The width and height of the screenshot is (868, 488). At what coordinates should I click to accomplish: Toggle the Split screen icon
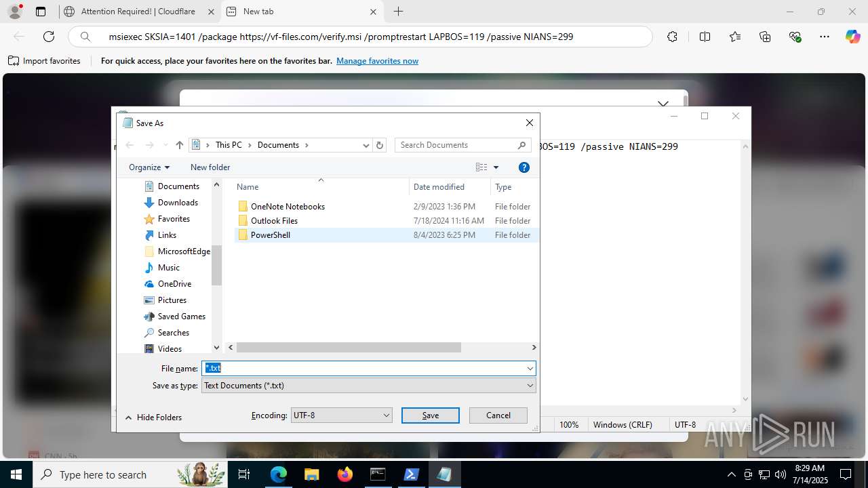tap(705, 37)
